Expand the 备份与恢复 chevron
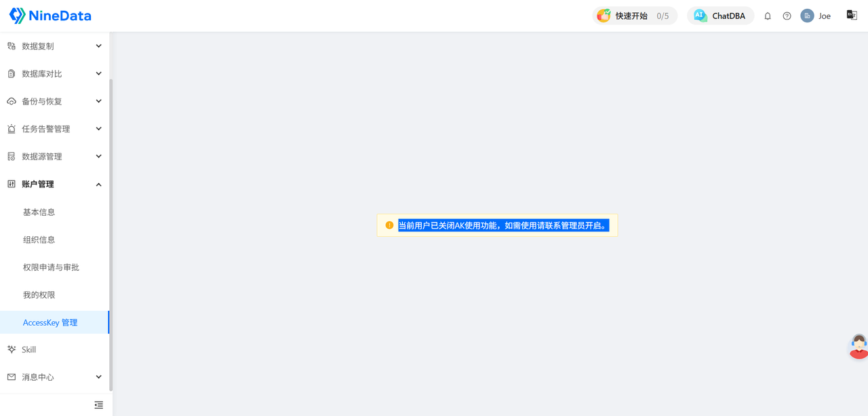The image size is (868, 416). (98, 102)
